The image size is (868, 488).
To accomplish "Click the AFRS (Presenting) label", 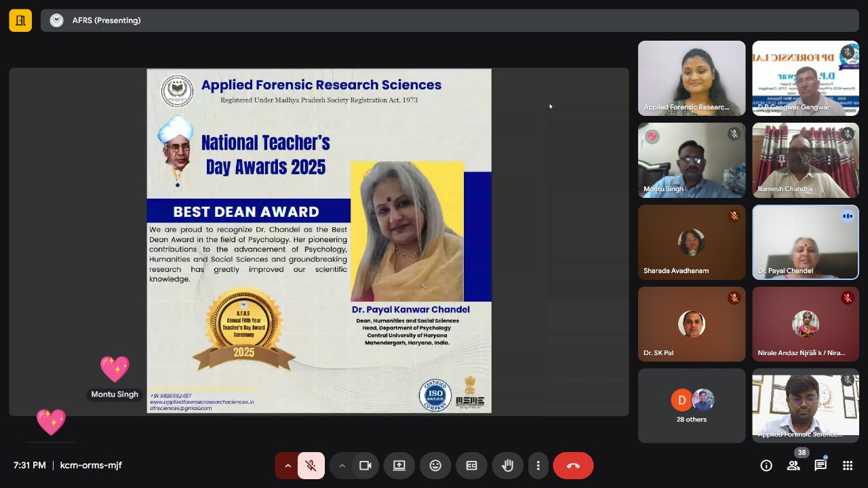I will 106,20.
